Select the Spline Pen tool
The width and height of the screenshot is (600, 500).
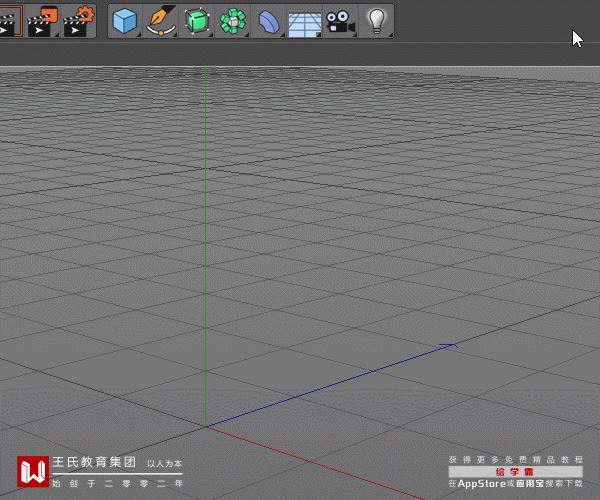click(x=161, y=21)
